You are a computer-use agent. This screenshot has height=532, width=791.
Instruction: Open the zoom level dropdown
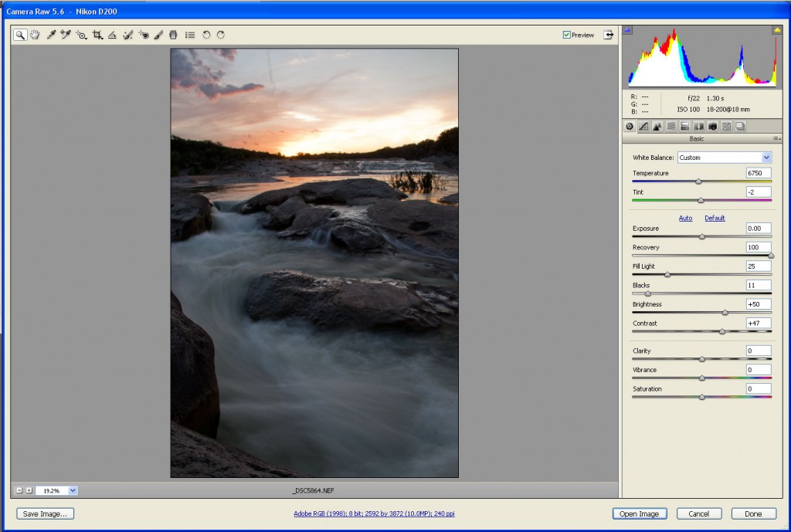click(73, 490)
